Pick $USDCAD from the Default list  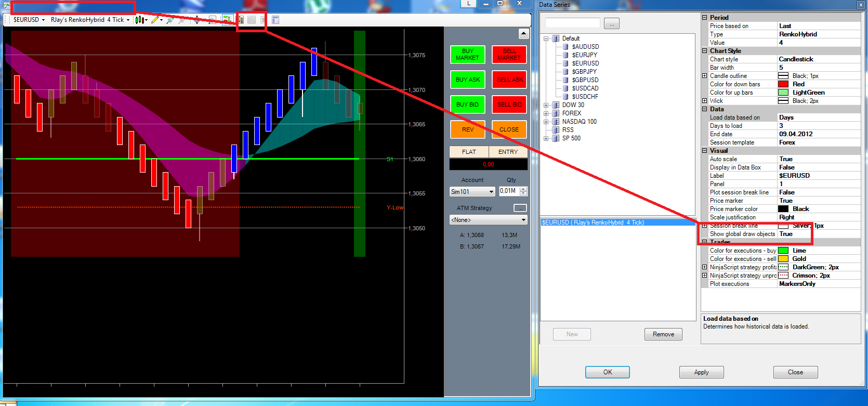(585, 88)
